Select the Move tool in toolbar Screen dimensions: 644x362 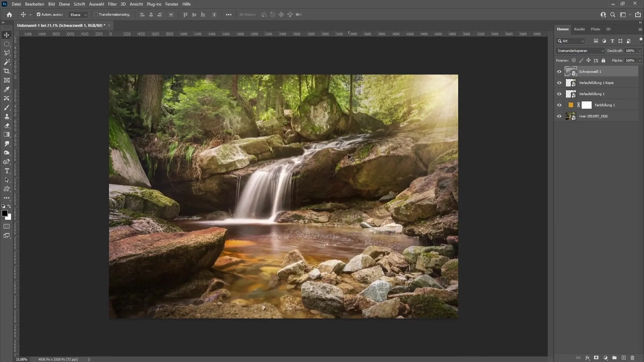(6, 35)
